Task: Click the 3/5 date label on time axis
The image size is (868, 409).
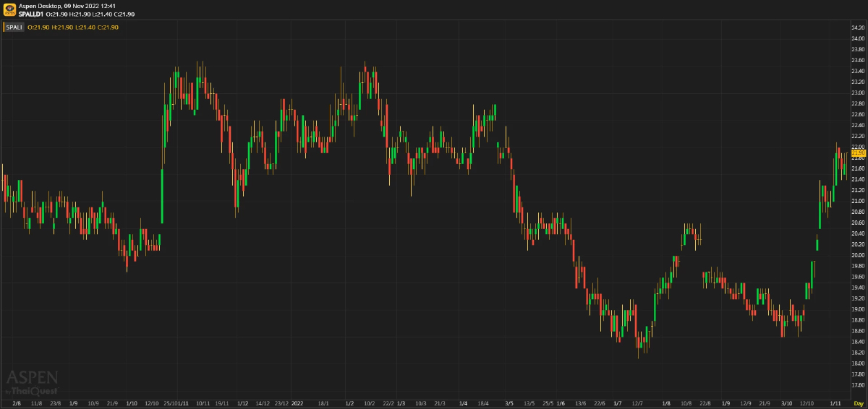Action: [x=509, y=402]
